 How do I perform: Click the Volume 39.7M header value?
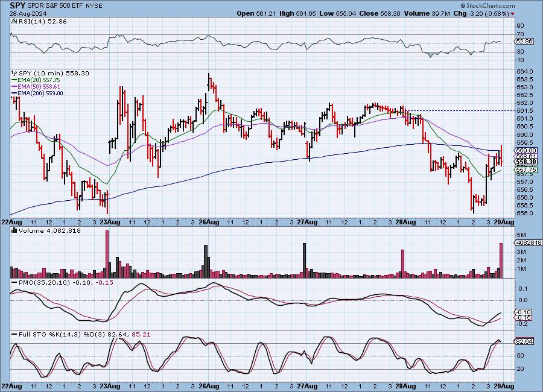[x=427, y=13]
